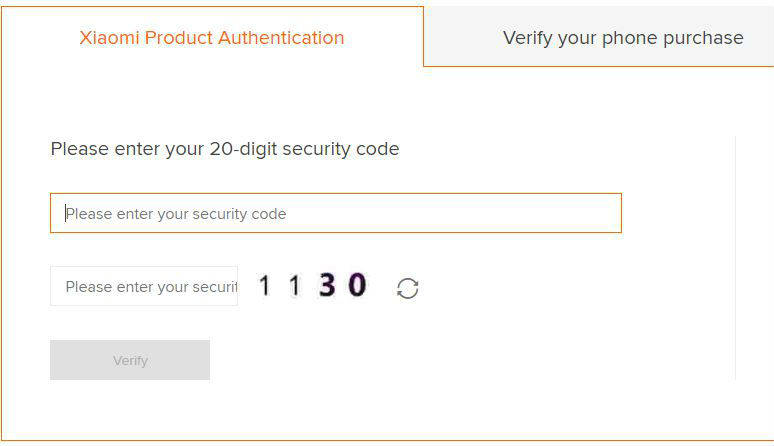Submit the code with Verify
Viewport: 774px width, 446px height.
pyautogui.click(x=130, y=360)
